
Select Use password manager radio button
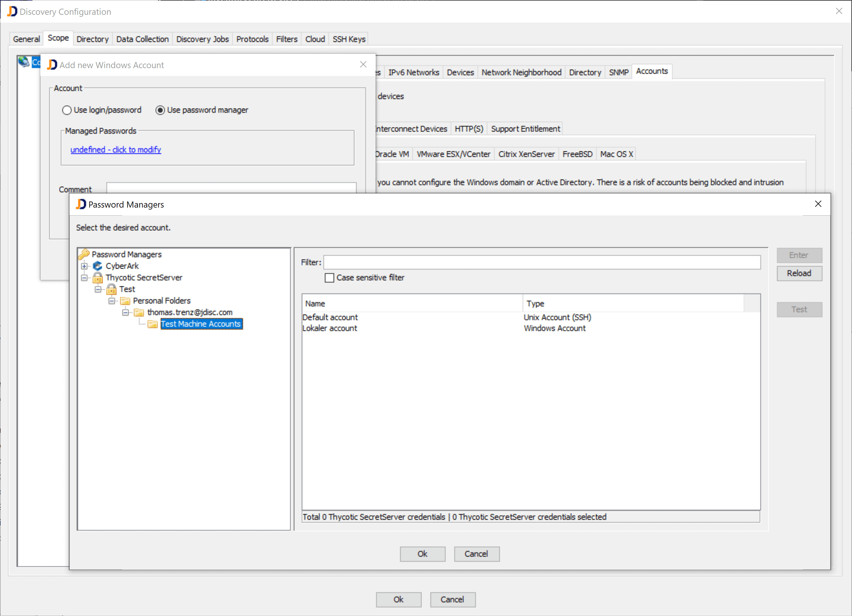160,110
